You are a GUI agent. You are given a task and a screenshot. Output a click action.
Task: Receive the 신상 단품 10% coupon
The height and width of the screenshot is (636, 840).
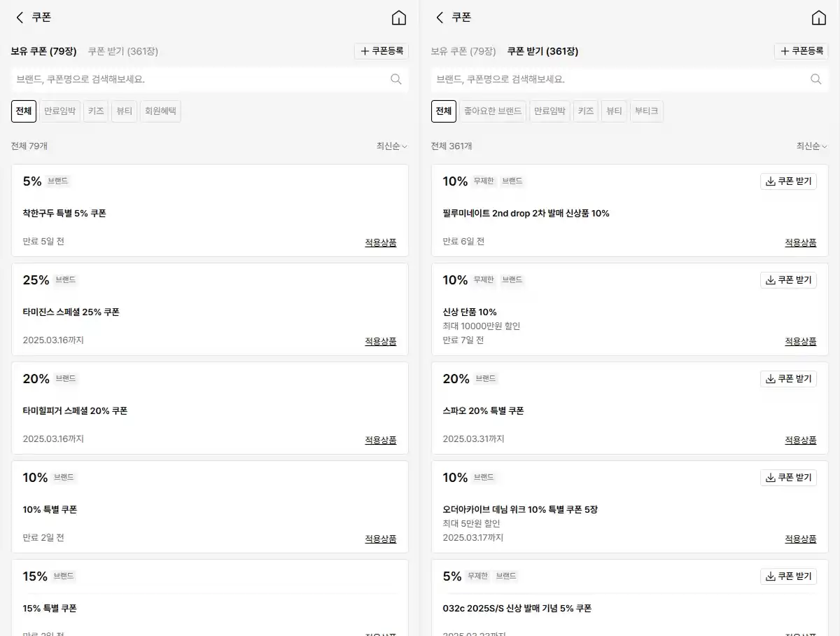[788, 279]
